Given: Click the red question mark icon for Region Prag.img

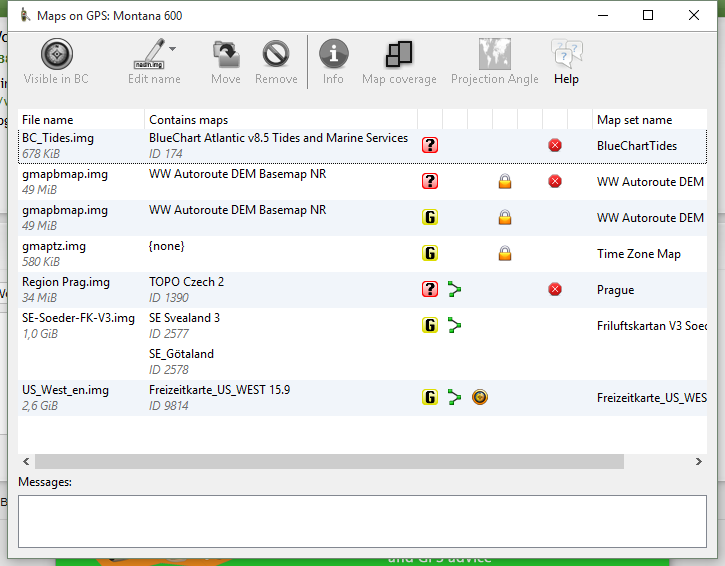Looking at the screenshot, I should tap(430, 289).
